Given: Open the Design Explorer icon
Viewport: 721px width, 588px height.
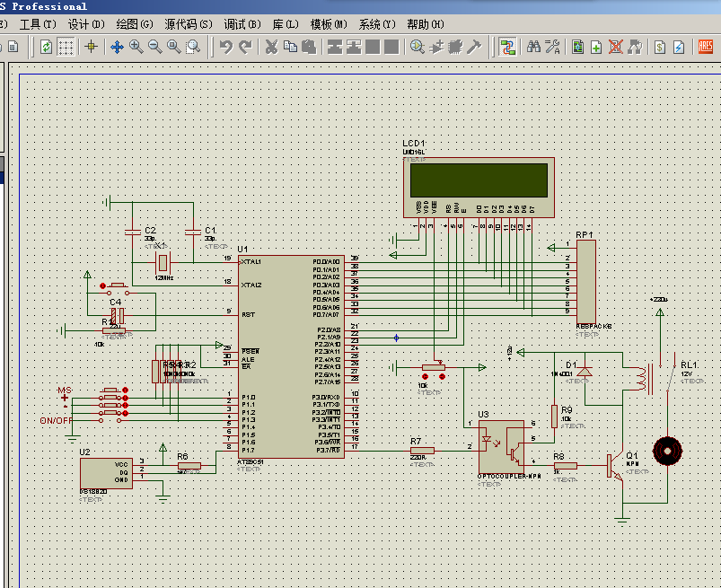Looking at the screenshot, I should [x=577, y=47].
